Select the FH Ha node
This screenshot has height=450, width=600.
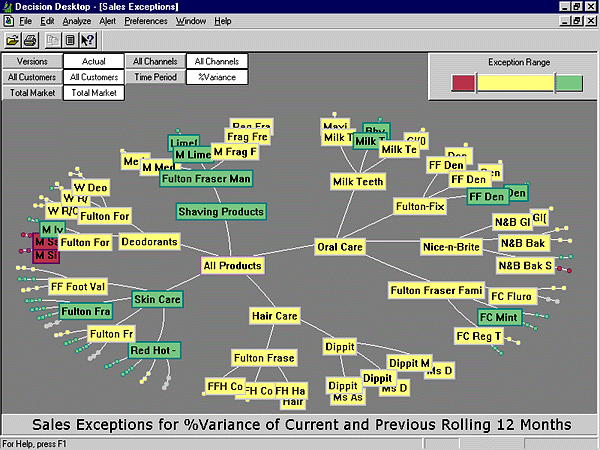[x=290, y=391]
